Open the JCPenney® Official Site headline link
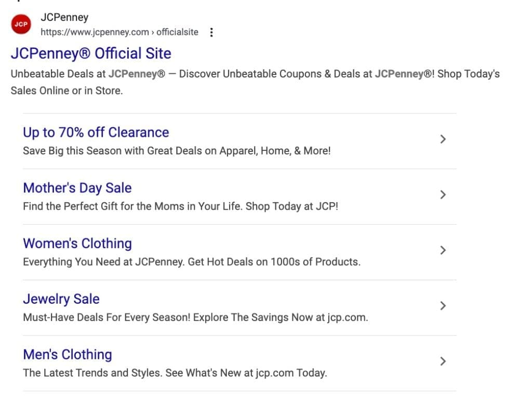This screenshot has width=532, height=403. (91, 54)
